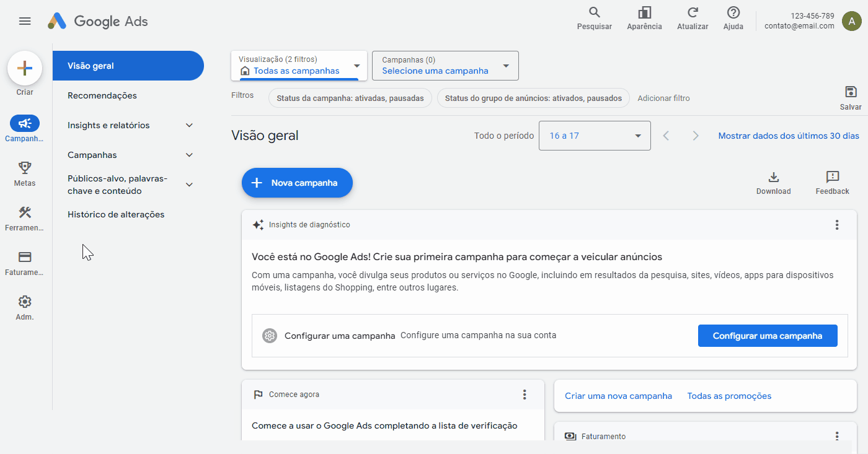Open the Selecione uma campanha dropdown
The width and height of the screenshot is (868, 454).
tap(445, 66)
